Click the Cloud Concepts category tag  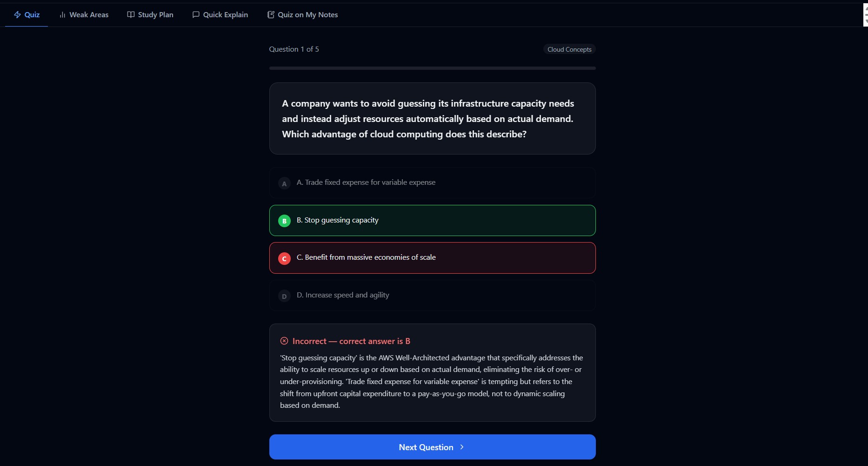569,49
